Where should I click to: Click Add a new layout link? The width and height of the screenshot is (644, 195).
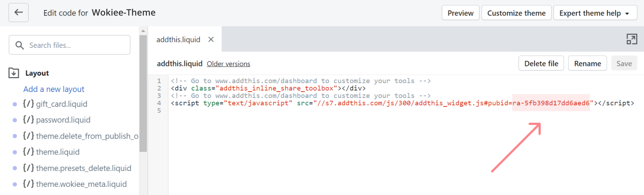pyautogui.click(x=54, y=89)
